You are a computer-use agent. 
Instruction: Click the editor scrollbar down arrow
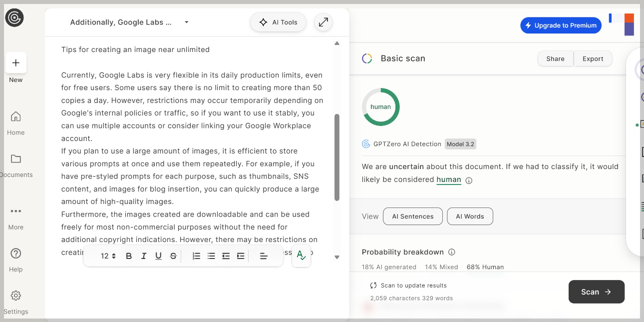[337, 257]
